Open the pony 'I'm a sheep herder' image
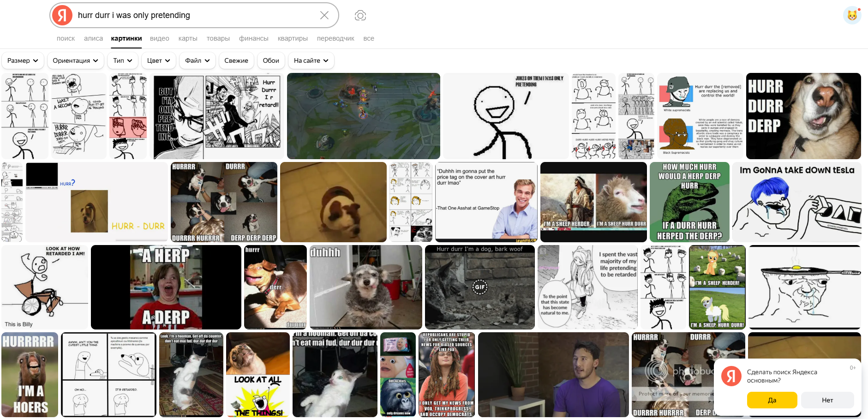The width and height of the screenshot is (868, 419). [x=717, y=287]
